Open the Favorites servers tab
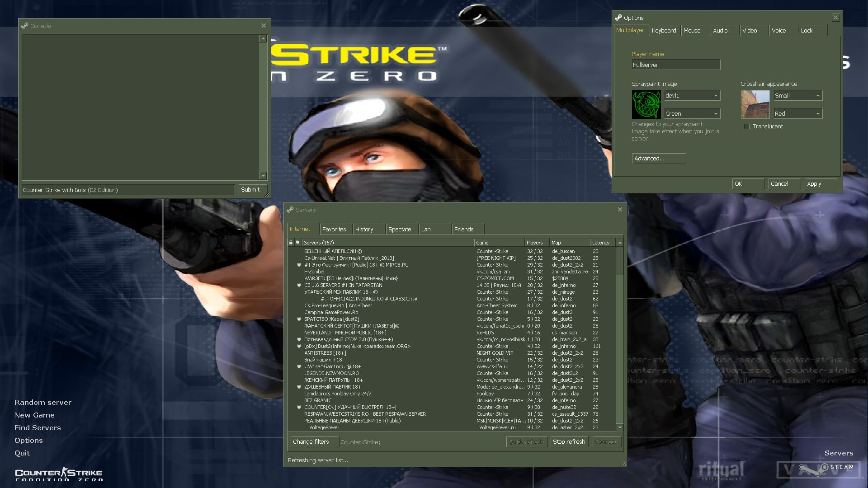Image resolution: width=868 pixels, height=488 pixels. coord(336,230)
